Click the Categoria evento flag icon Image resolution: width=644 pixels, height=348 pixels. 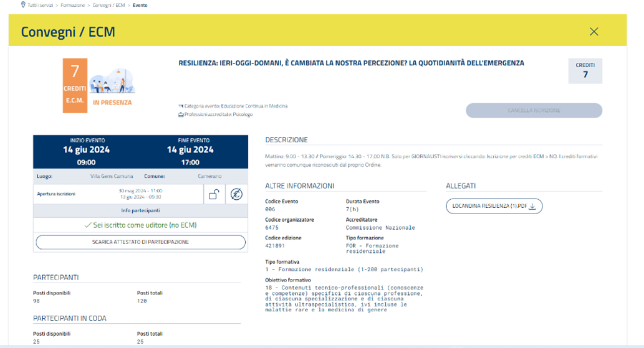pyautogui.click(x=181, y=106)
